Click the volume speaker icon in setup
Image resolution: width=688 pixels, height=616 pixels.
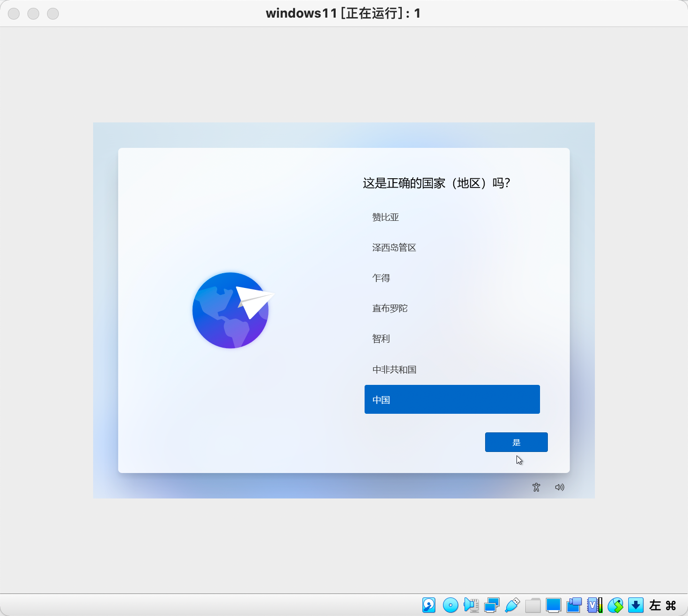point(560,487)
